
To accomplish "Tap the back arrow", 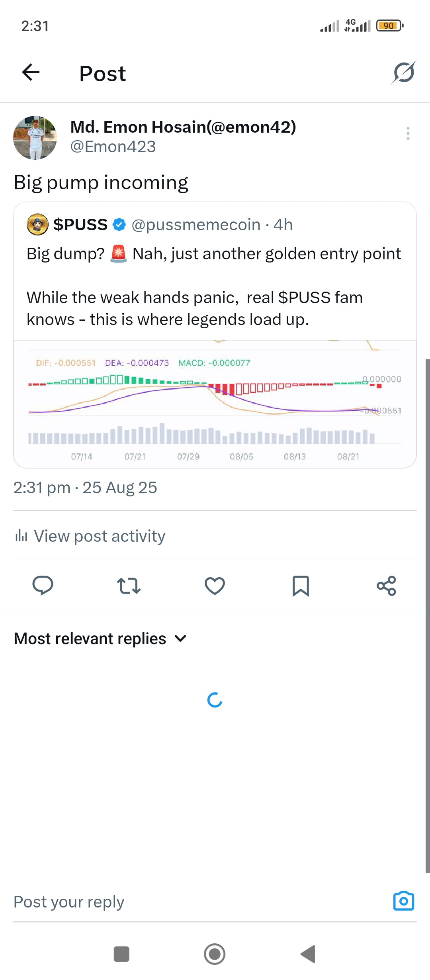I will coord(31,73).
